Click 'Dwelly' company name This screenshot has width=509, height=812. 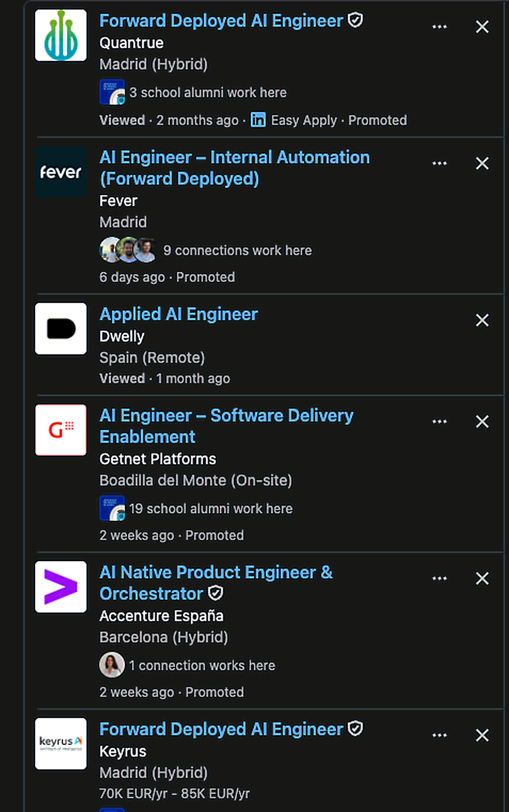pos(122,336)
